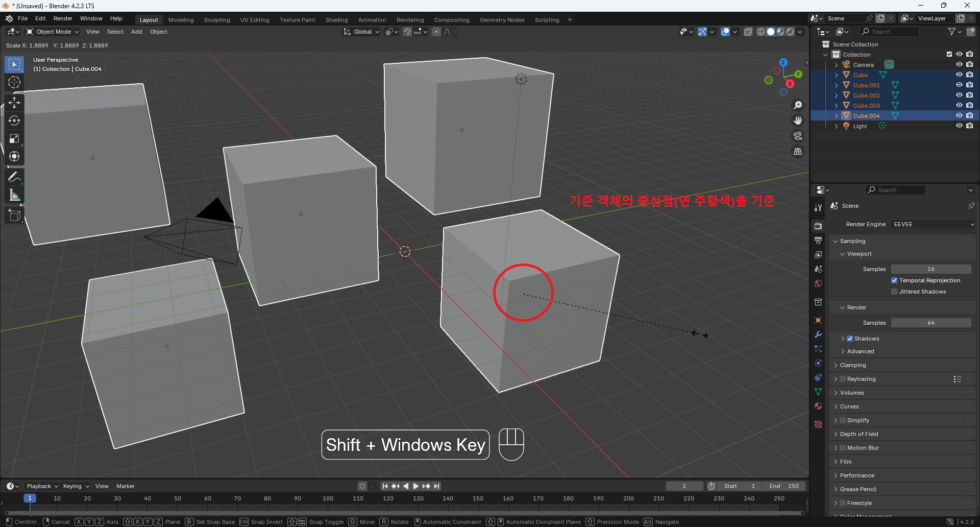Select the Select Box tool
The width and height of the screenshot is (980, 527).
coord(14,64)
